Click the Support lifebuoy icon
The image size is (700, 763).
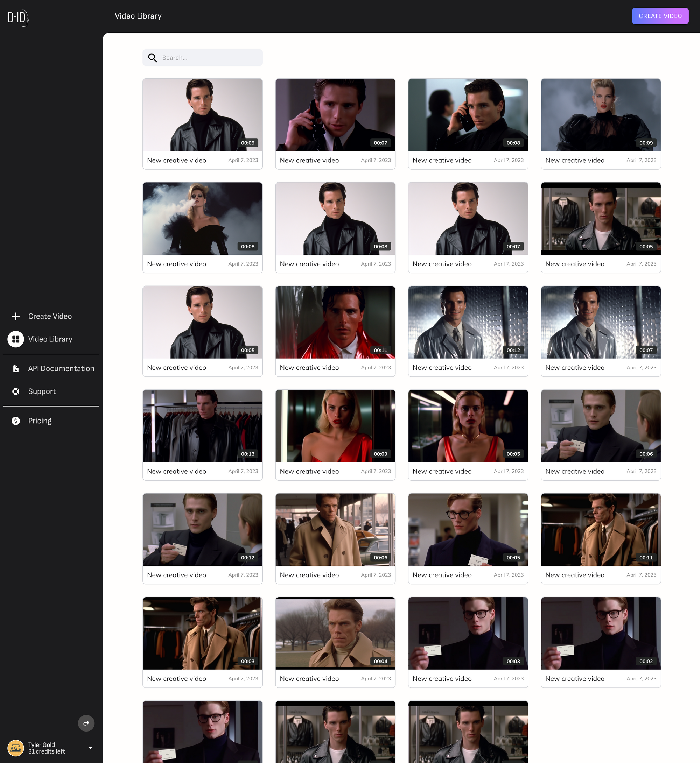15,391
